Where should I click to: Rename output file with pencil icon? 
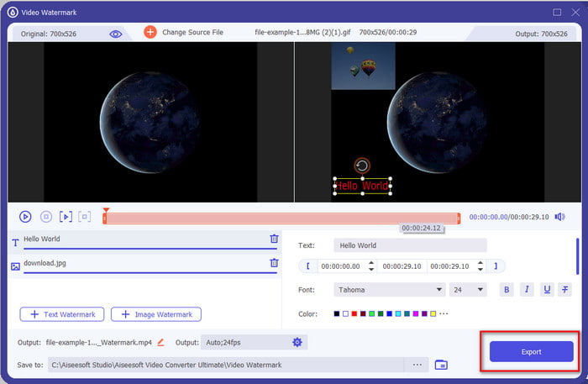point(160,342)
